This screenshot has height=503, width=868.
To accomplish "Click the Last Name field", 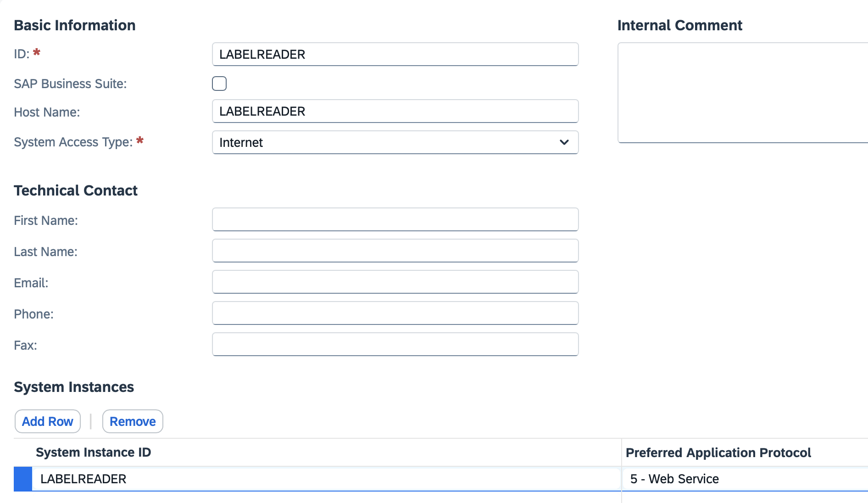I will point(395,251).
